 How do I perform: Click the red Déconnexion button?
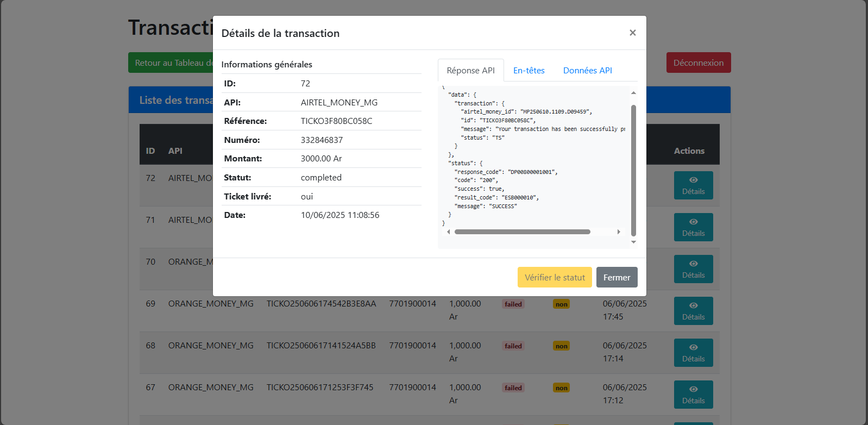click(698, 62)
